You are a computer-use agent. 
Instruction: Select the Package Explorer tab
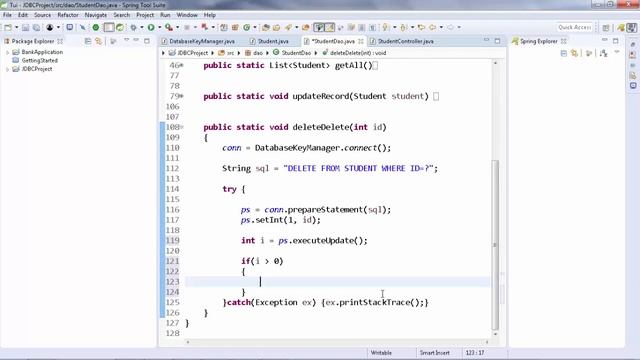point(32,41)
